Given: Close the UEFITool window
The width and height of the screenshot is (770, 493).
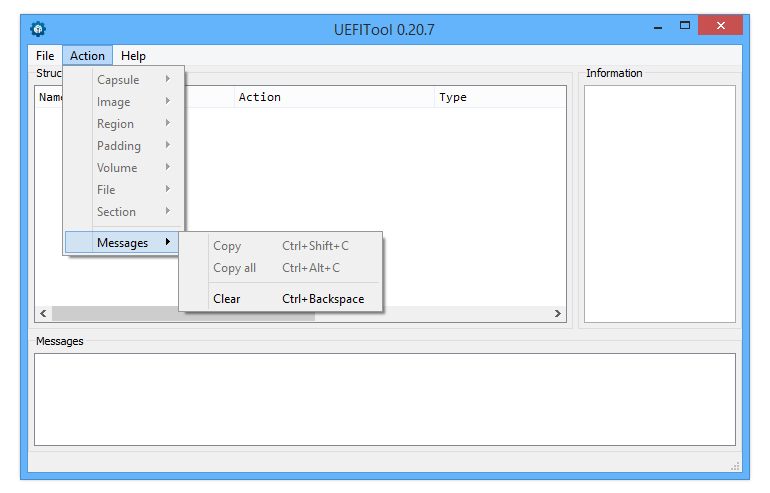Looking at the screenshot, I should (x=720, y=26).
